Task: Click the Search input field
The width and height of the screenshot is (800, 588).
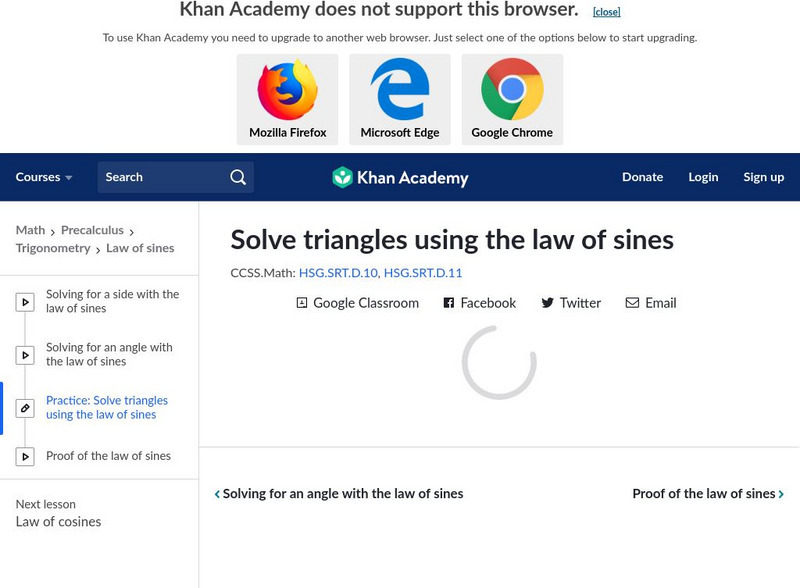Action: tap(162, 177)
